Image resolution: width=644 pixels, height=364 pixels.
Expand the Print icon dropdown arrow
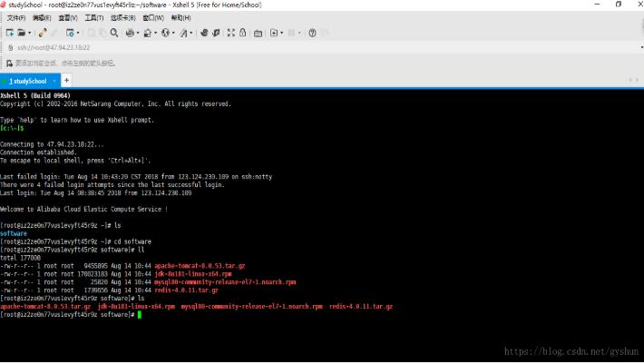(138, 33)
